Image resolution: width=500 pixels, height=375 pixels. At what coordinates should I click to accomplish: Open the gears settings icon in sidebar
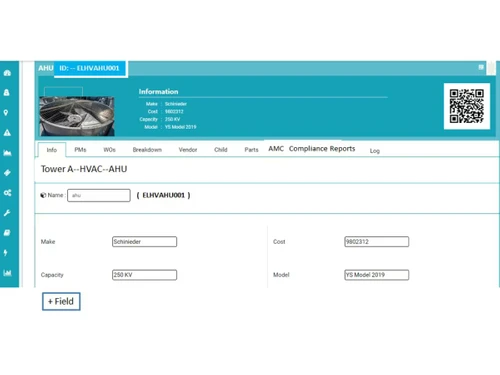click(7, 193)
